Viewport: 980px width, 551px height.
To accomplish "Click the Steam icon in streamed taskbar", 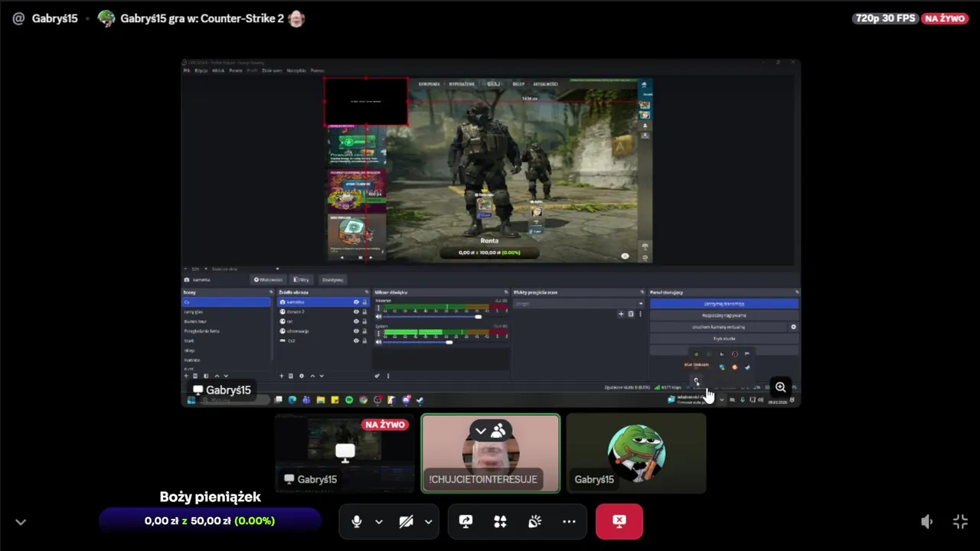I will tap(420, 399).
